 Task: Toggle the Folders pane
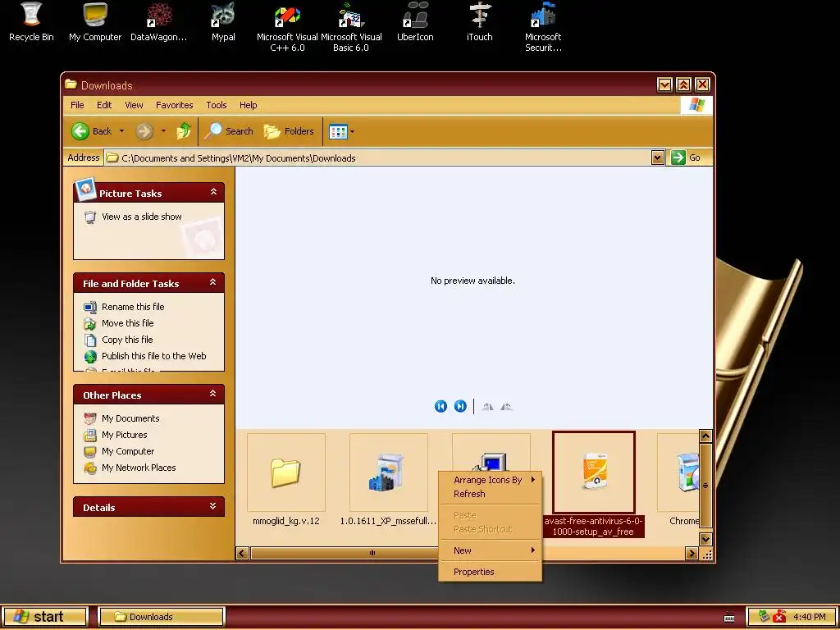(x=289, y=131)
